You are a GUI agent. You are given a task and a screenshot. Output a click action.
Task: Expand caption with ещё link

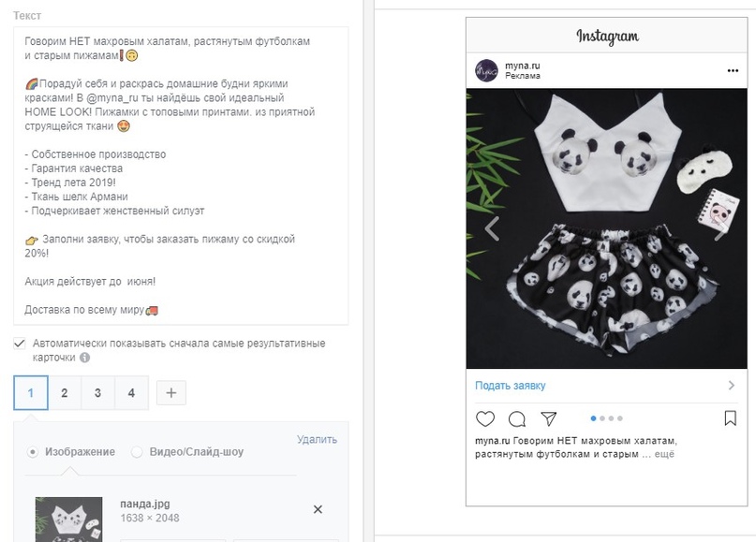[x=663, y=455]
